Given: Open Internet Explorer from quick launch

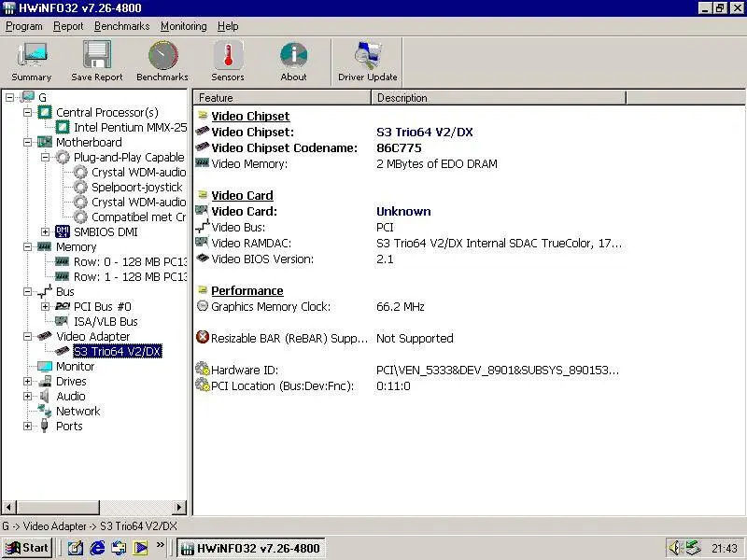Looking at the screenshot, I should [x=97, y=548].
